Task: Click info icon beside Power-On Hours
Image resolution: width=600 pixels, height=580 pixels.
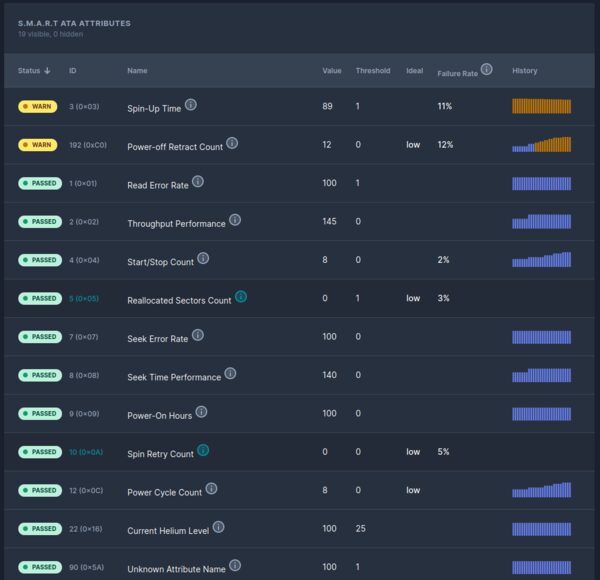Action: [x=201, y=412]
